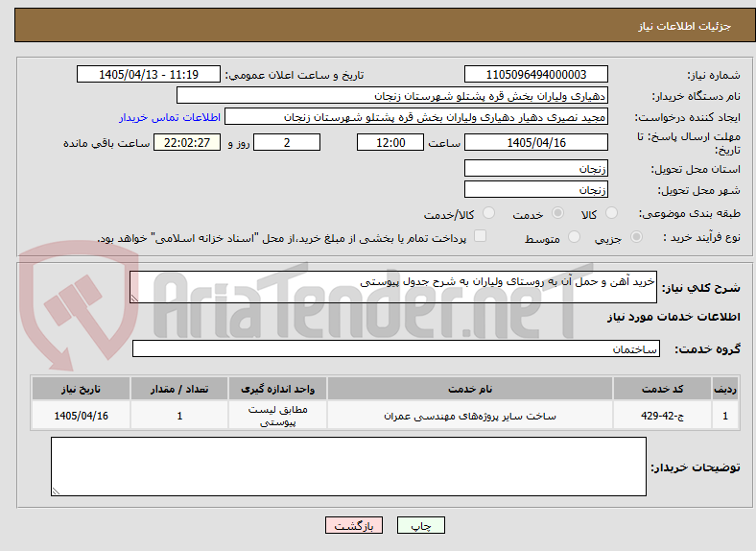The image size is (756, 551).
Task: Click the استان محل تحویل field
Action: 535,168
